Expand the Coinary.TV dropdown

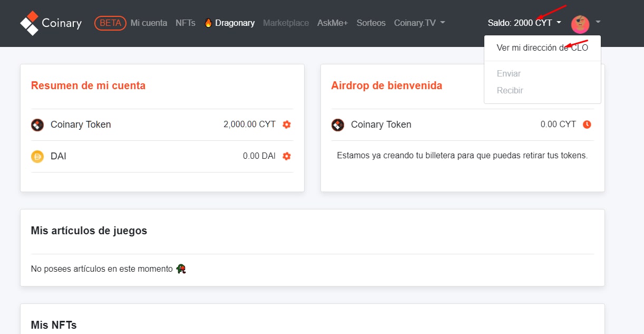[419, 23]
